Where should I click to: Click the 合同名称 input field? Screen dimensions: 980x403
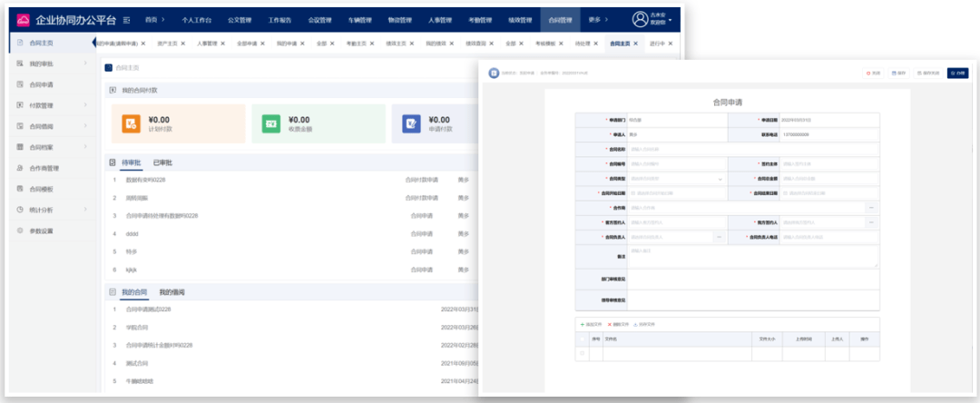pyautogui.click(x=751, y=149)
